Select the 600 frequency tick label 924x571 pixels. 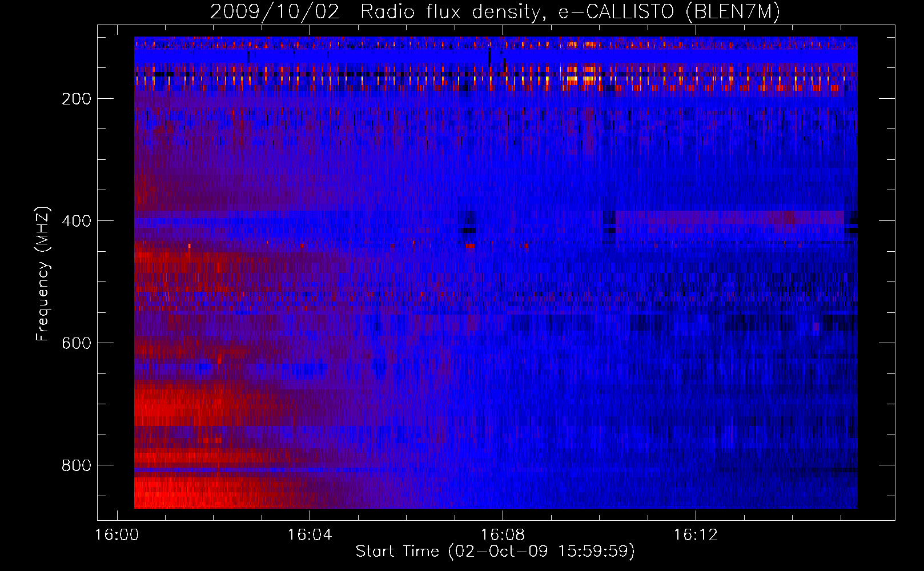77,343
